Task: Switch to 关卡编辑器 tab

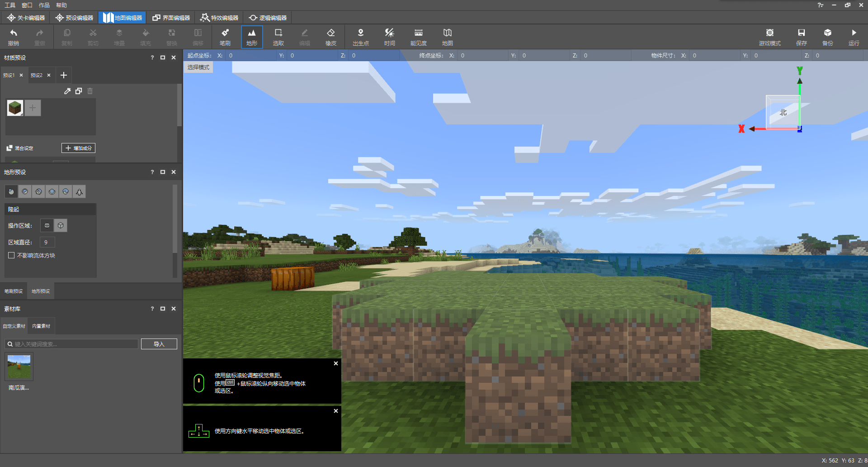Action: (x=26, y=18)
